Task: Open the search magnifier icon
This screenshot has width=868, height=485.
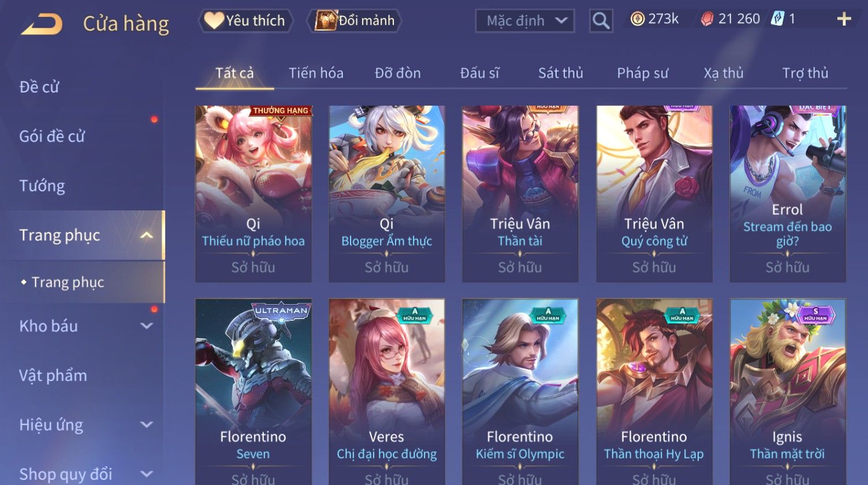Action: pos(601,21)
